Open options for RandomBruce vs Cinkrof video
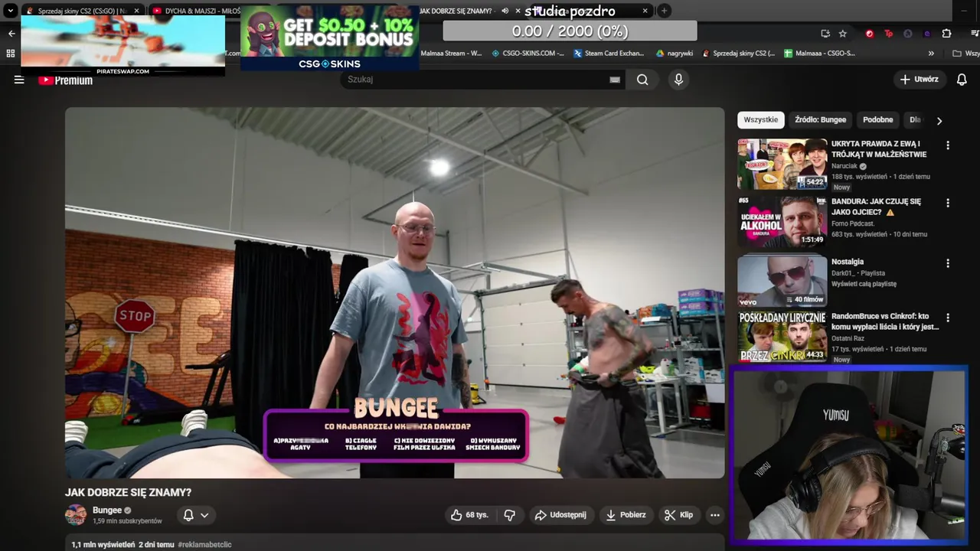The image size is (980, 551). pos(948,318)
